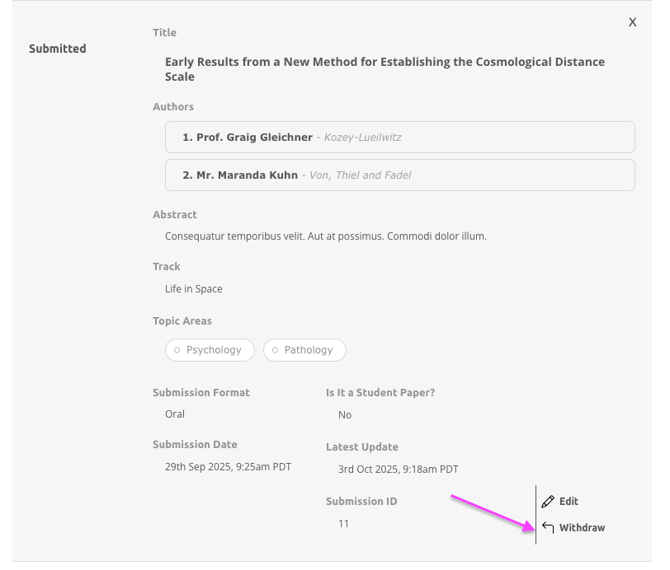The width and height of the screenshot is (670, 570).
Task: Click the Submitted status label
Action: coord(57,49)
